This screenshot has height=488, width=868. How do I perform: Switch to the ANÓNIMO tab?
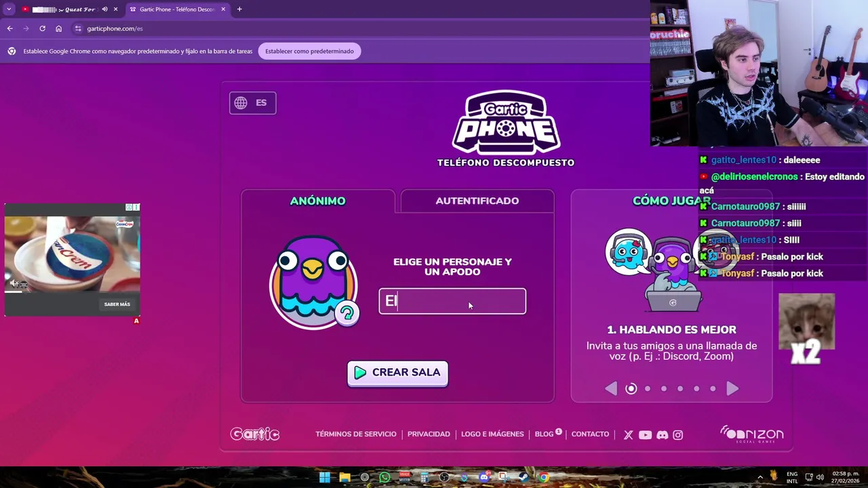pyautogui.click(x=317, y=201)
